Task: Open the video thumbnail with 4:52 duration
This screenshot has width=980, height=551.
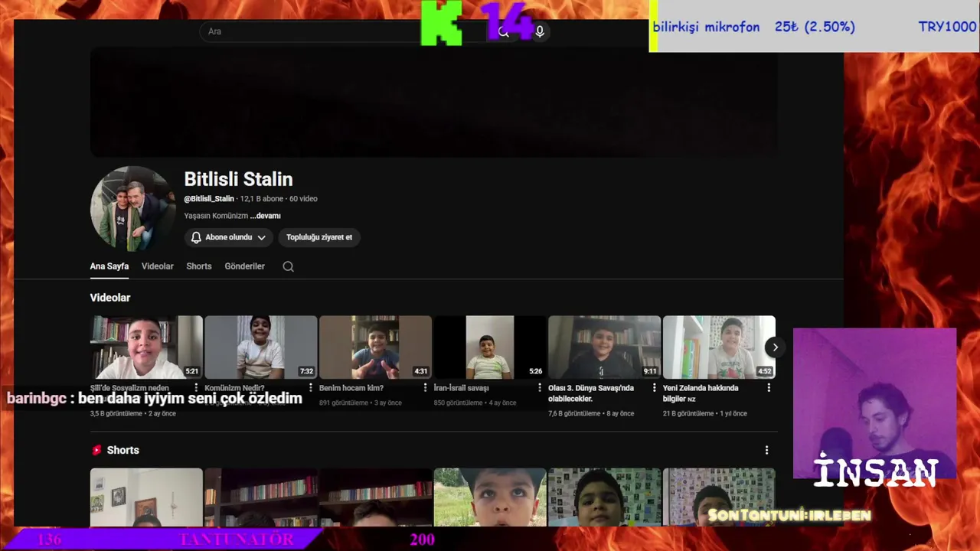Action: [719, 347]
